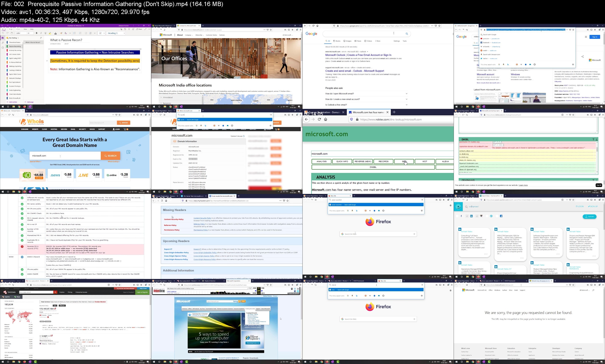Open OneNote search magnifier in left rail

(x=3, y=43)
